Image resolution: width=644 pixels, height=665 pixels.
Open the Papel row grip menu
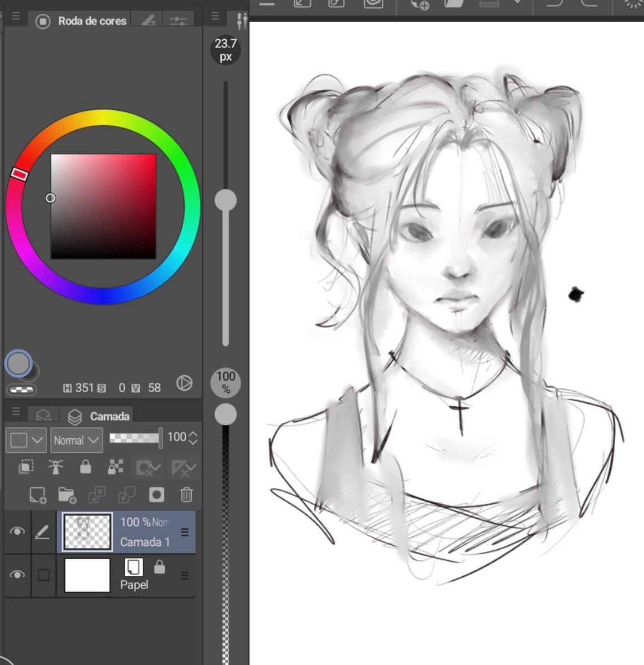click(x=185, y=576)
